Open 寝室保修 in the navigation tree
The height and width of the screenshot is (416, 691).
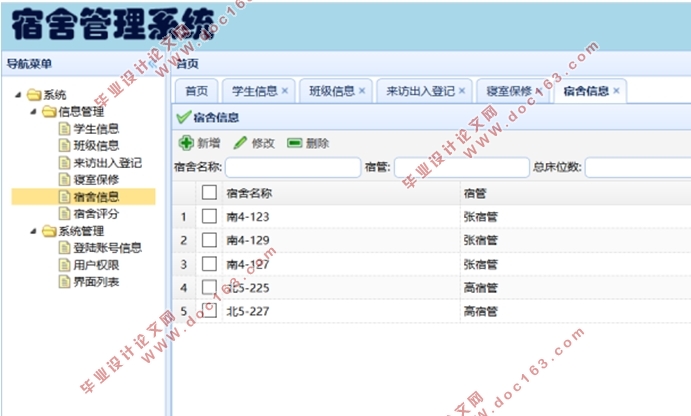click(96, 179)
